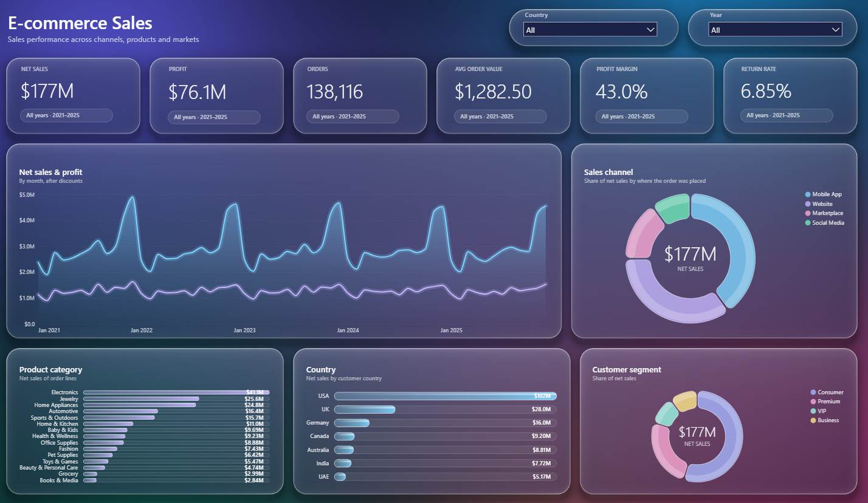The image size is (868, 503).
Task: Click the years pill in Return Rate card
Action: [x=787, y=115]
